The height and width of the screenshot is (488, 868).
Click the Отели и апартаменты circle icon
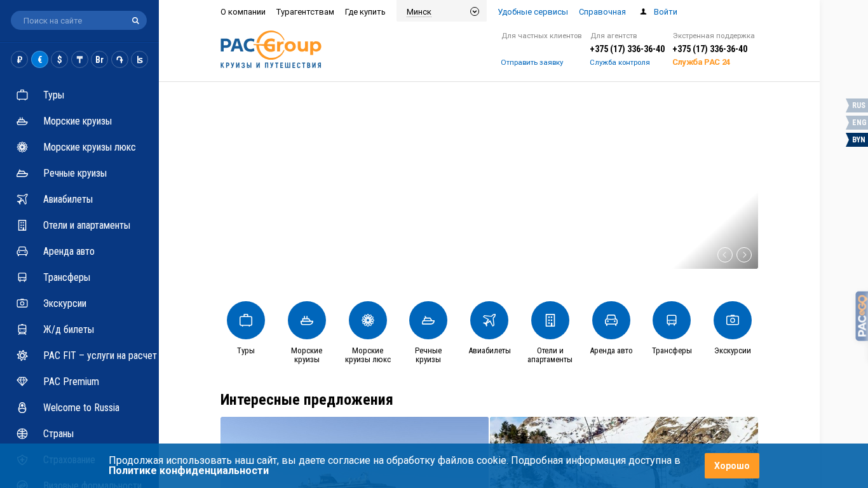[x=550, y=320]
